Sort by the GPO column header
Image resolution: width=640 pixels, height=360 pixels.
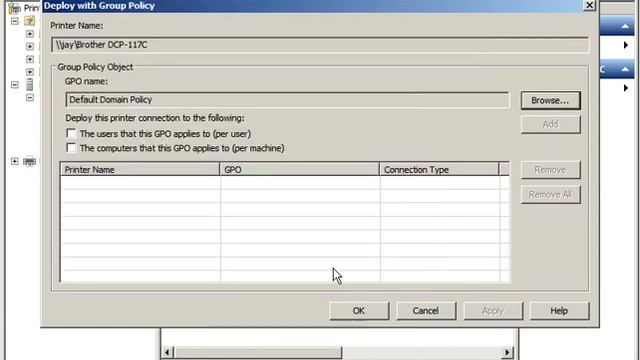point(300,169)
